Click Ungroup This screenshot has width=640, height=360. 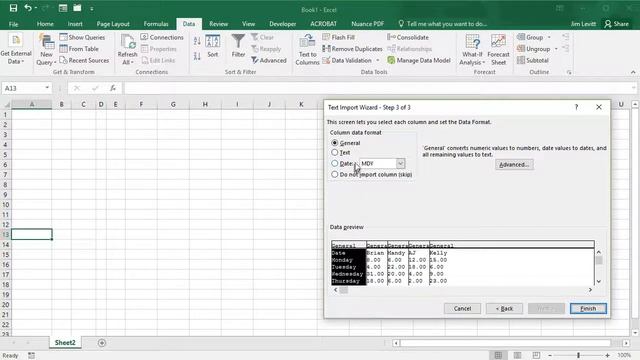pyautogui.click(x=533, y=49)
